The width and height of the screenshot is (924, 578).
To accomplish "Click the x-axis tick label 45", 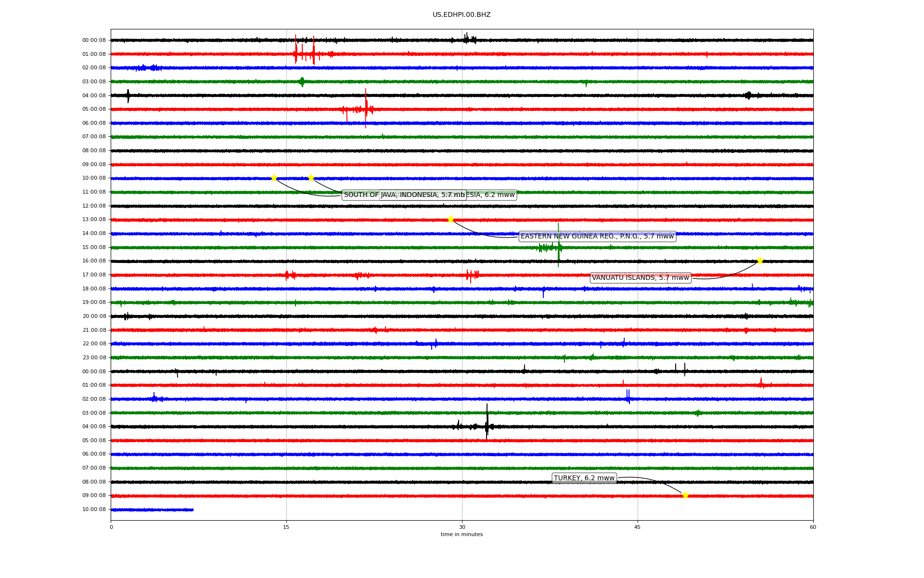I will 638,527.
